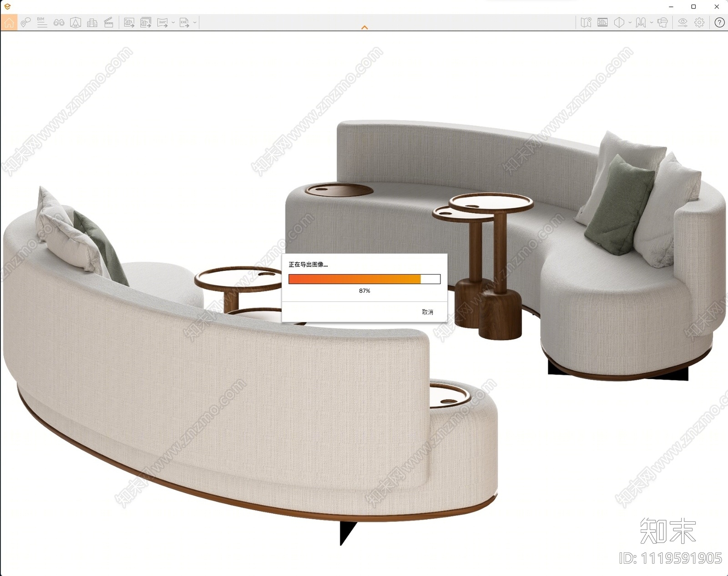
Task: Open the Asset Library panel icon
Action: 602,22
